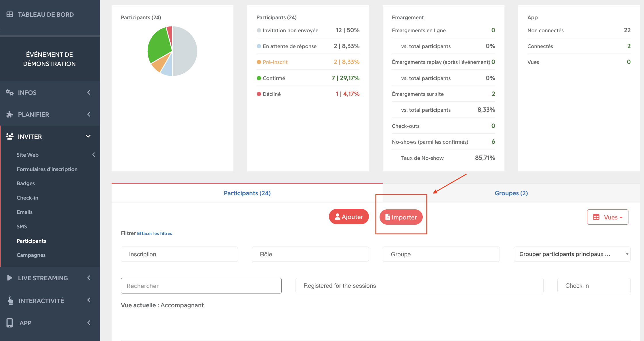Click the Planifier puzzle piece icon
Screen dimensions: 644x341
coord(10,114)
